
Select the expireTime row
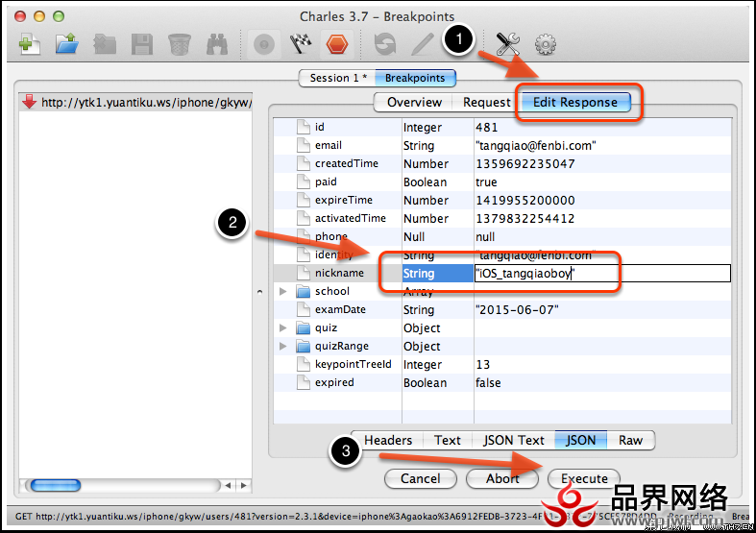[x=501, y=201]
